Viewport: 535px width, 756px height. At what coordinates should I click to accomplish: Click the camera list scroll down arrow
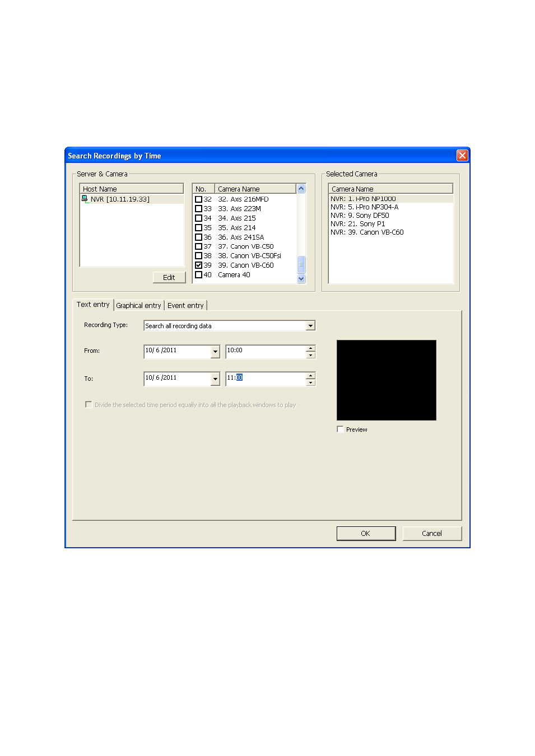(301, 278)
